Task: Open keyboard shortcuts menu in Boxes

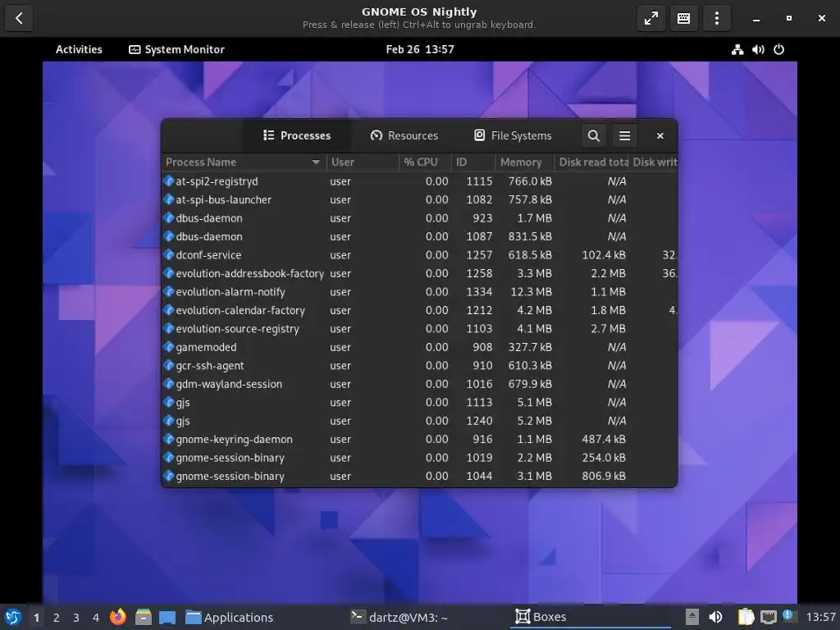Action: click(x=684, y=18)
